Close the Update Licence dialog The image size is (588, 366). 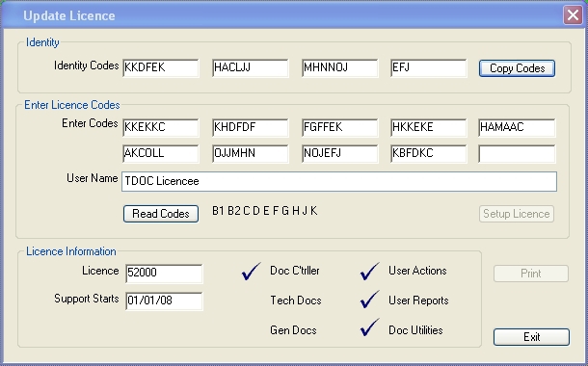click(x=573, y=15)
